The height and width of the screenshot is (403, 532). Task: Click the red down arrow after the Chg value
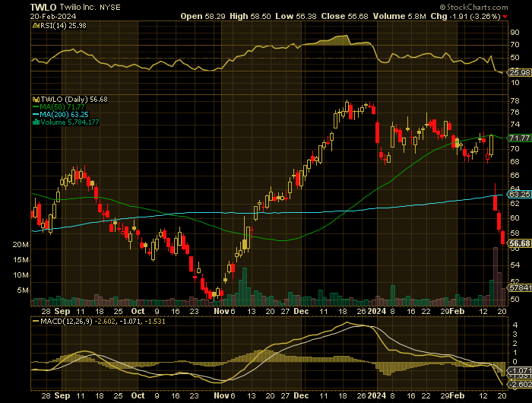pos(505,17)
